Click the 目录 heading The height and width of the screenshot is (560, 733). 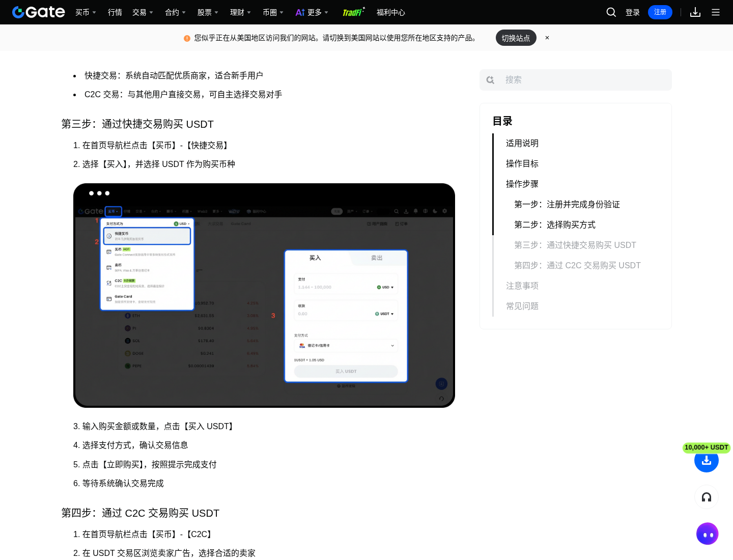[502, 121]
